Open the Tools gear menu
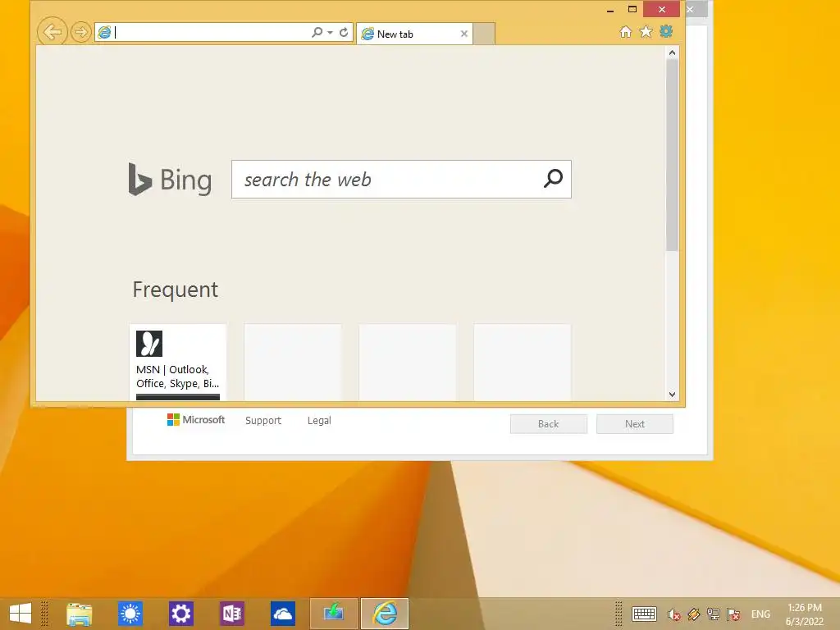Image resolution: width=840 pixels, height=630 pixels. pyautogui.click(x=666, y=32)
